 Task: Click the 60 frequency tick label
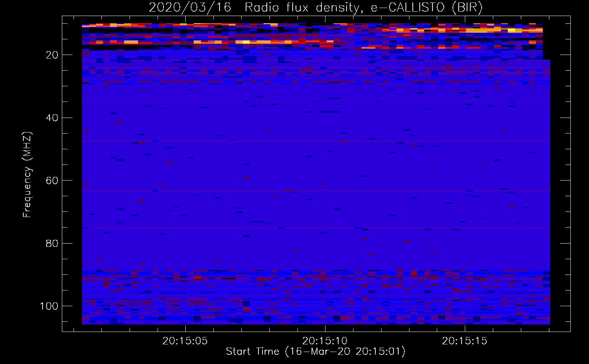52,181
